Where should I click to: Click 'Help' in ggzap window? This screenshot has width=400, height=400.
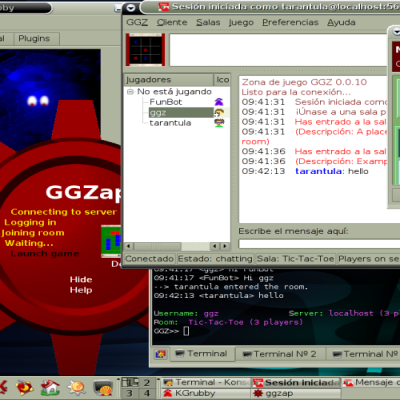pos(81,290)
